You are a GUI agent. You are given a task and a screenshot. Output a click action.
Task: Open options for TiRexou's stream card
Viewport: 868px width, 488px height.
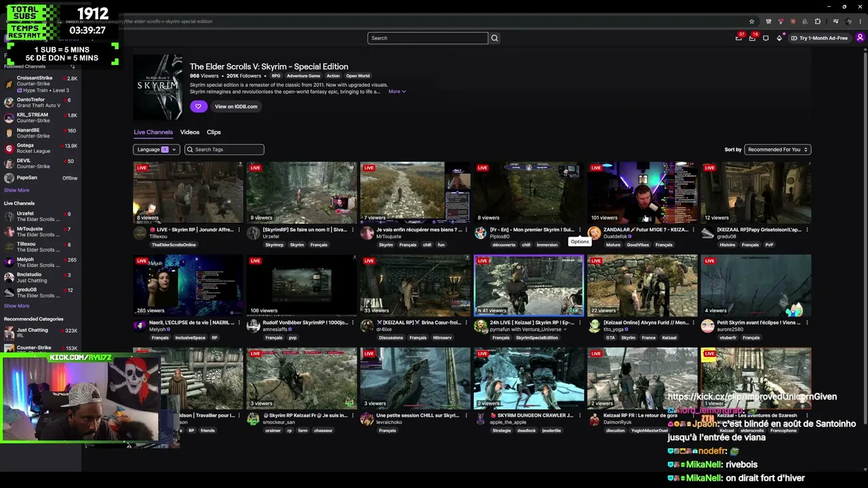point(239,230)
